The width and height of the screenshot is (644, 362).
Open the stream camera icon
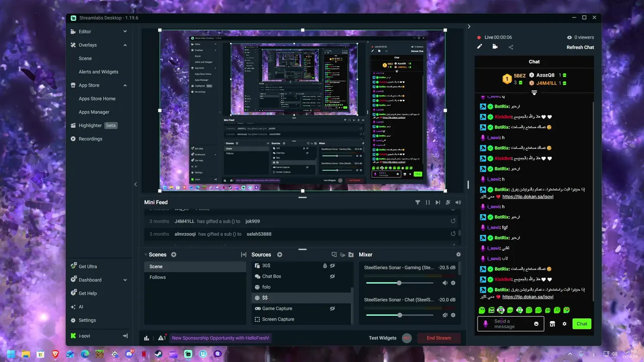point(495,47)
